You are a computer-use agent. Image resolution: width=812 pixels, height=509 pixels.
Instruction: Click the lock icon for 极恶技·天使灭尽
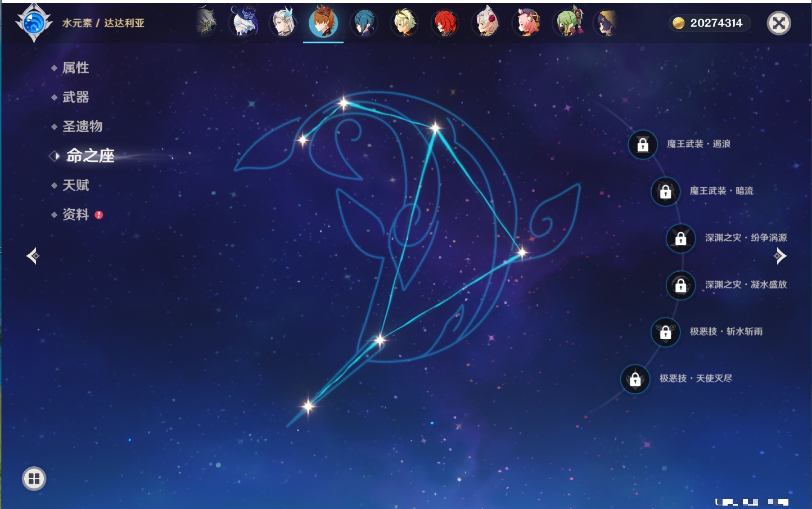[x=635, y=380]
